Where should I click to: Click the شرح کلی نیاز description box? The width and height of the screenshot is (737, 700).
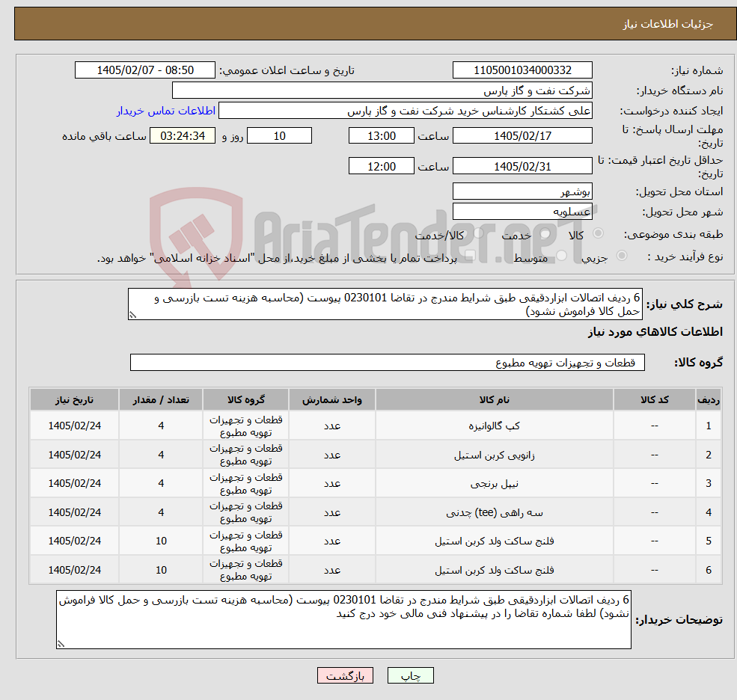(385, 304)
